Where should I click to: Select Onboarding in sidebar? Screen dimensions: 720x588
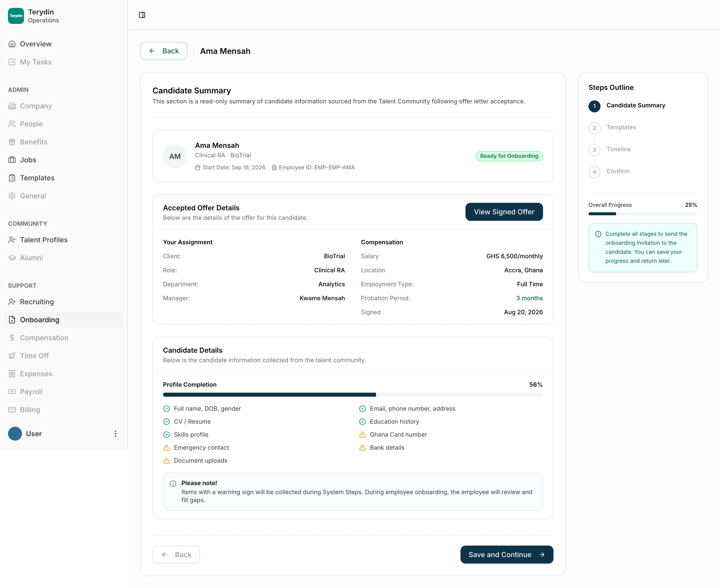[64, 320]
